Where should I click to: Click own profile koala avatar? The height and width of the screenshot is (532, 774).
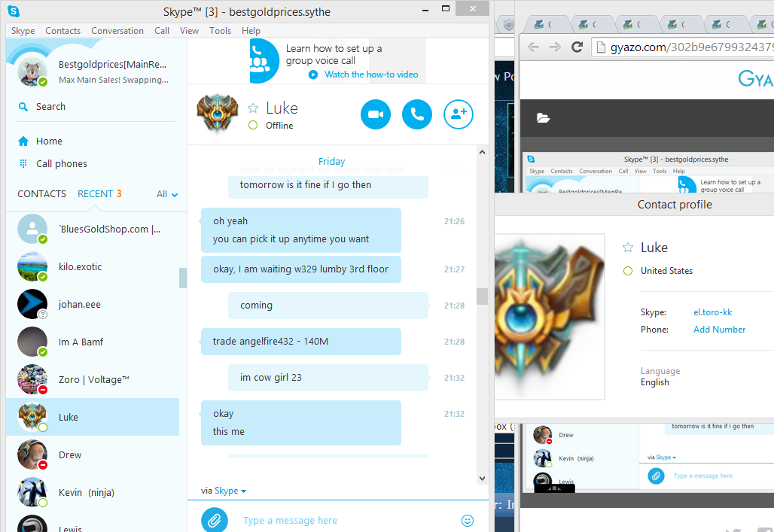[32, 71]
